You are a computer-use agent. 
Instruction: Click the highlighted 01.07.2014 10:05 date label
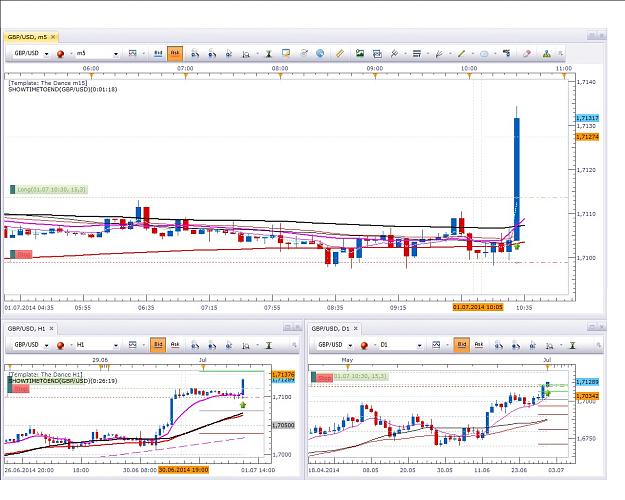point(478,307)
